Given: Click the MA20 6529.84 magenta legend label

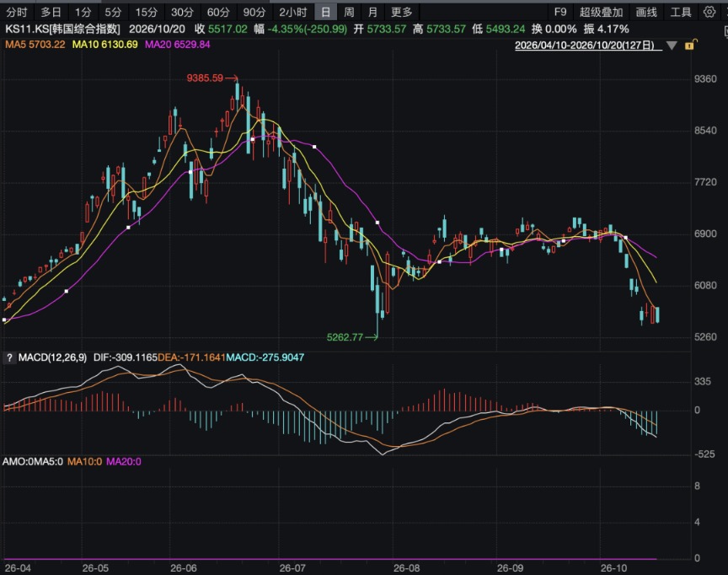Looking at the screenshot, I should 177,45.
